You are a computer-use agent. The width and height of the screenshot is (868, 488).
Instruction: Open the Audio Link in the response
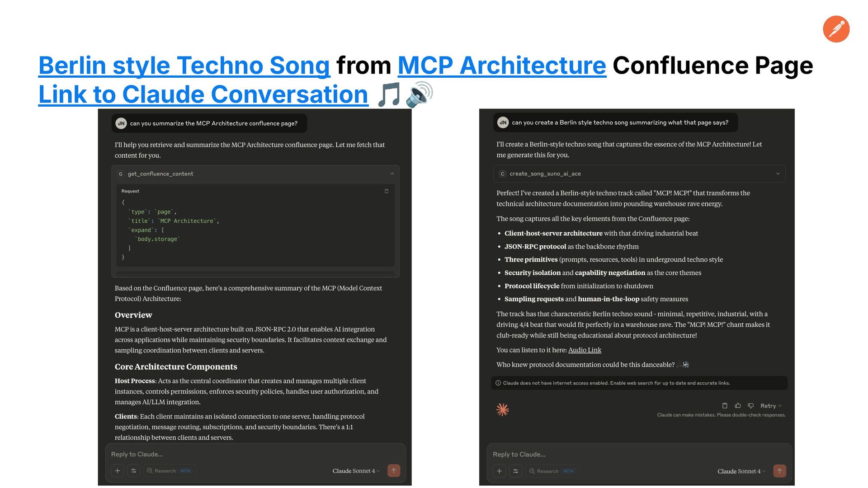(x=585, y=350)
